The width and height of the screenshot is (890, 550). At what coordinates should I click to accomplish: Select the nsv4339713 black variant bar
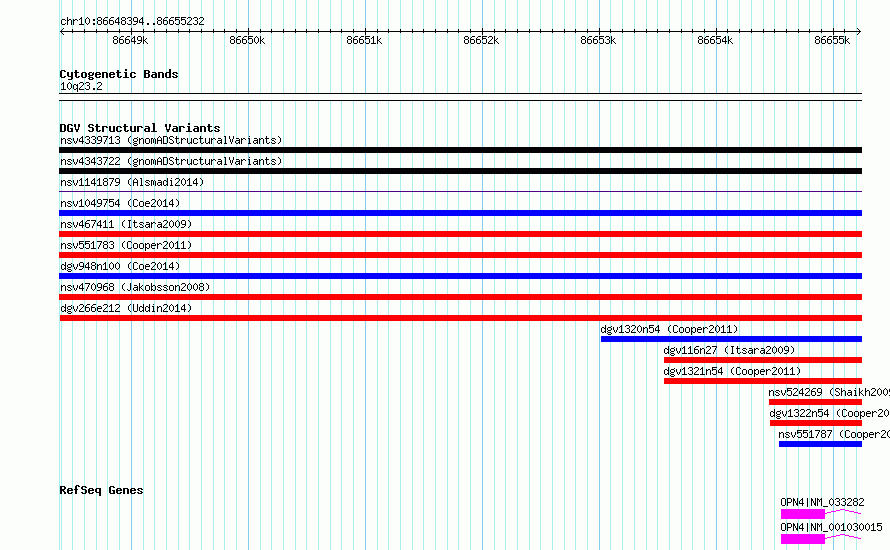tap(460, 150)
